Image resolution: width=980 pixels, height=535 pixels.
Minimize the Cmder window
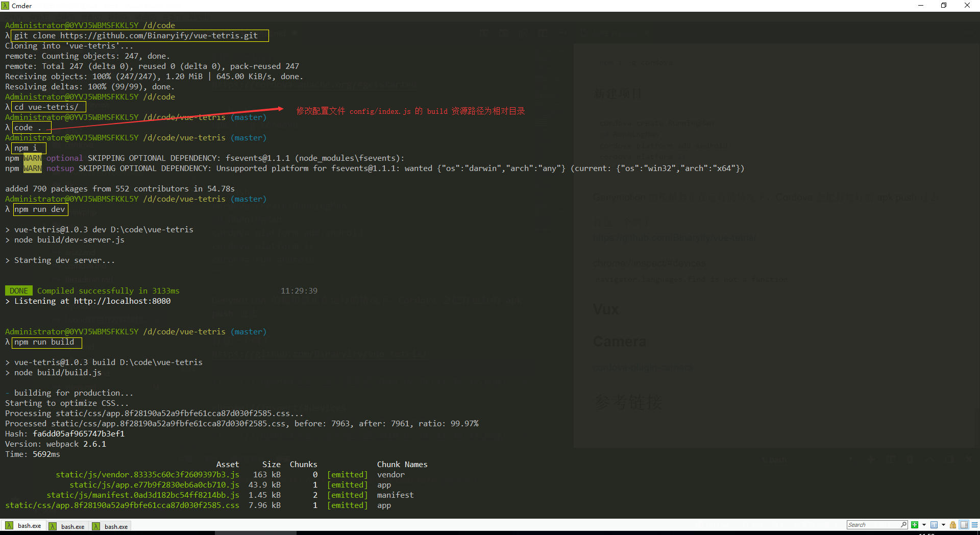coord(921,6)
